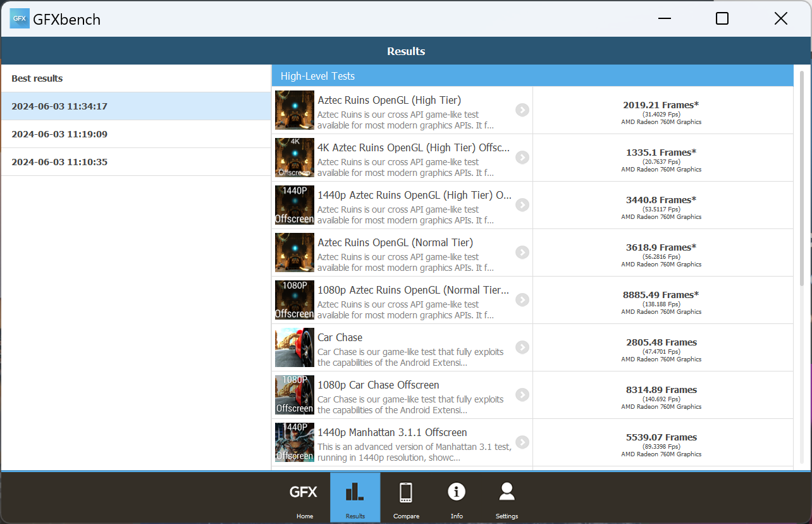Click the 8885.49 Frames* score
Screen dimensions: 812x524
[661, 295]
